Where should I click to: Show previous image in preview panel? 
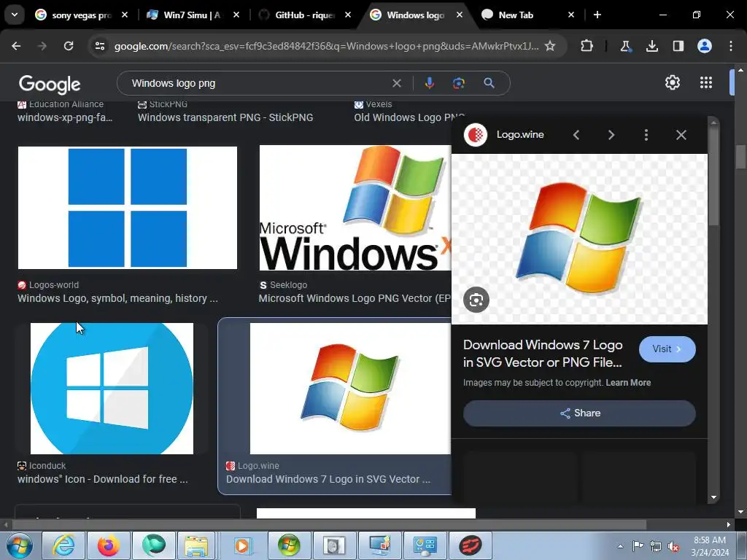[x=576, y=135]
